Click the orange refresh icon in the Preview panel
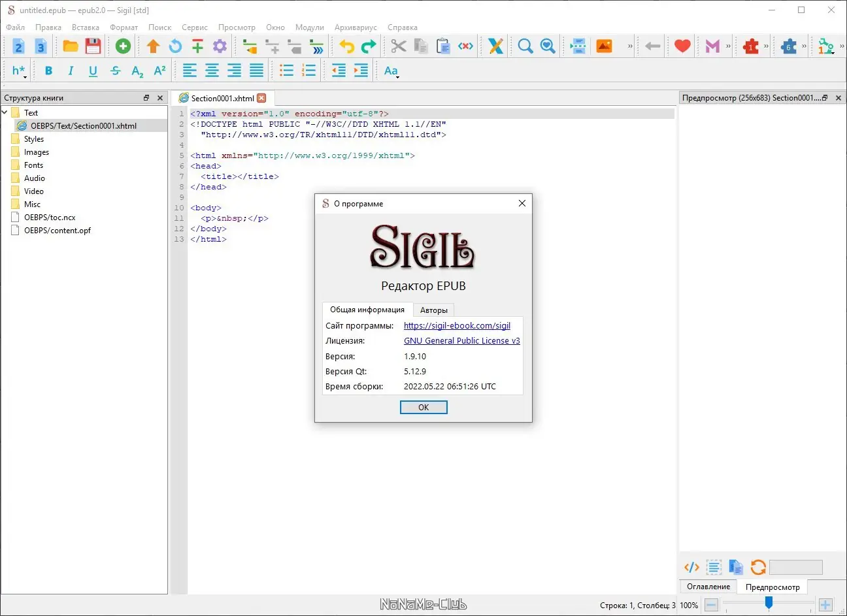 tap(757, 567)
